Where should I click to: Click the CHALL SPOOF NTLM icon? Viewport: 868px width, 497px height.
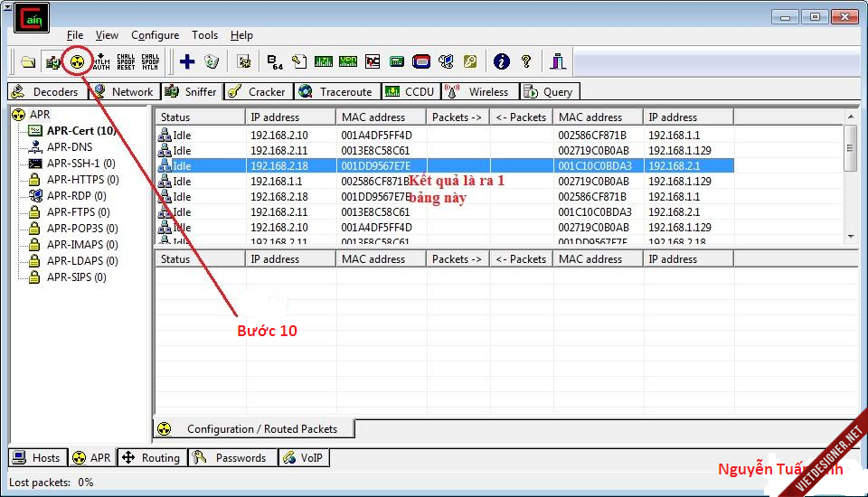150,61
